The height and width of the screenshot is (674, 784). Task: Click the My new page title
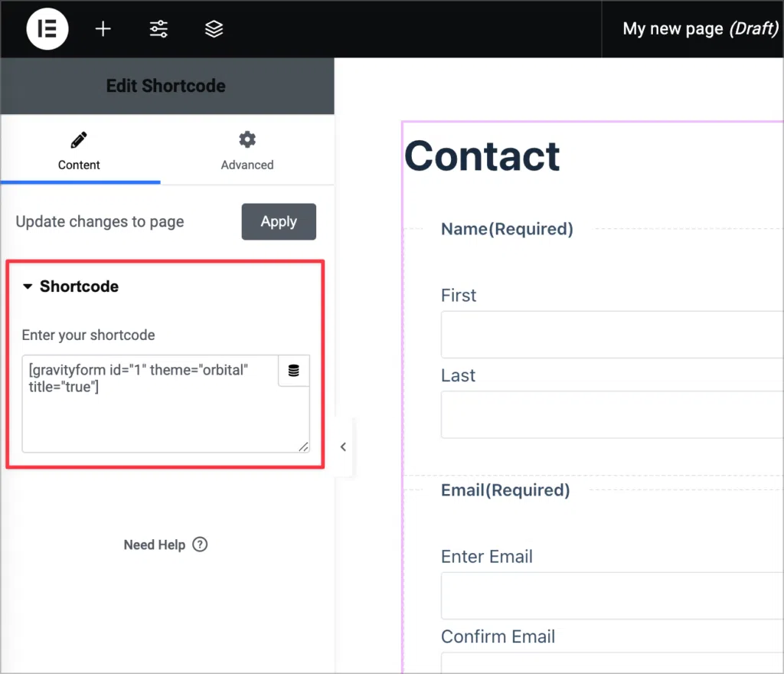coord(701,28)
